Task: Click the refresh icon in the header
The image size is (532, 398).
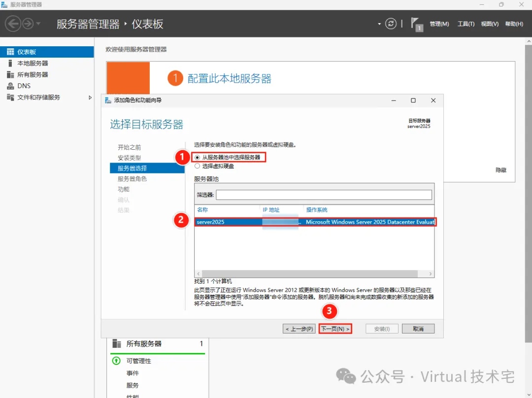Action: coord(391,24)
